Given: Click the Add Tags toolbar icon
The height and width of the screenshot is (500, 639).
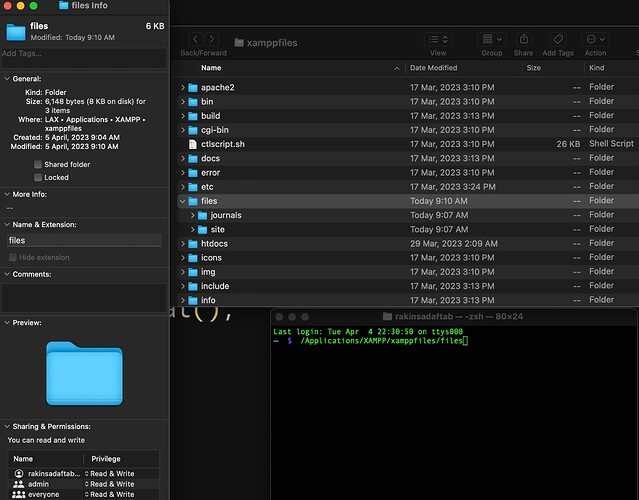Looking at the screenshot, I should [558, 39].
